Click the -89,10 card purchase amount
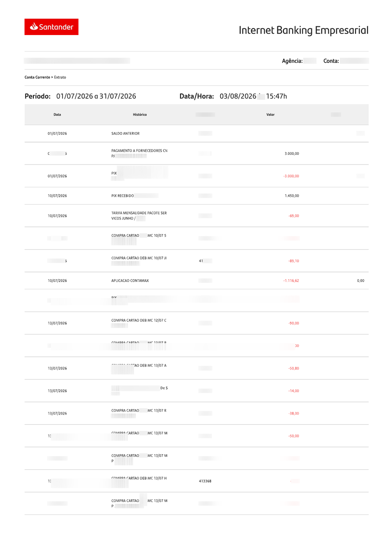The image size is (392, 554). point(294,261)
